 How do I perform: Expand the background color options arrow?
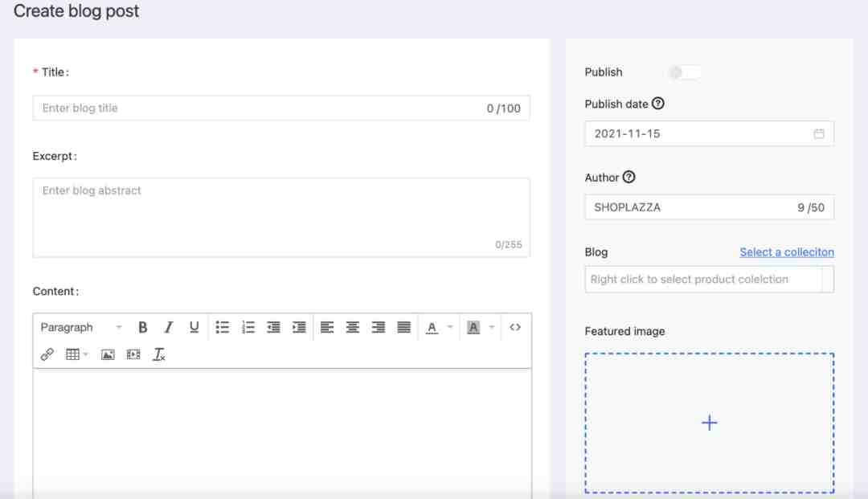pos(492,327)
